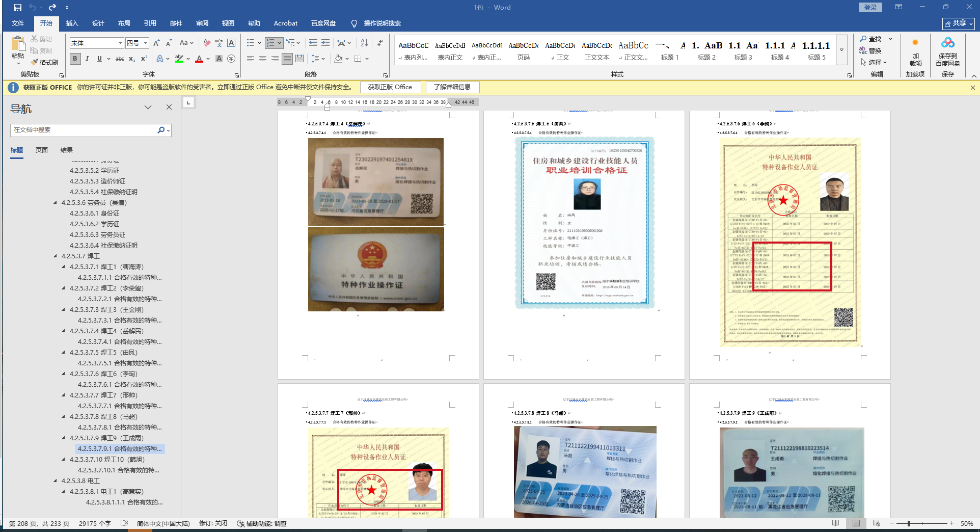This screenshot has height=532, width=980.
Task: Click the save icon in title bar
Action: point(17,7)
